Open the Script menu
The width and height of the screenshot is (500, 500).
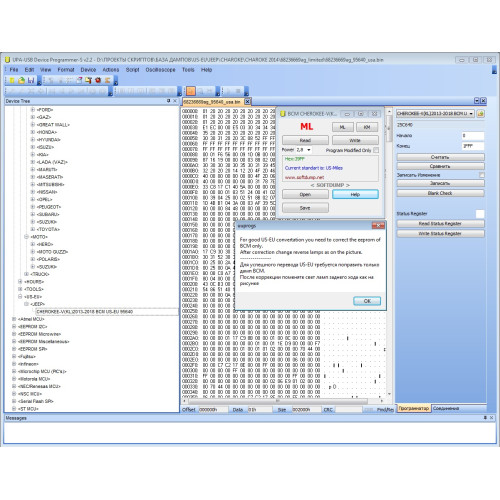pyautogui.click(x=132, y=70)
